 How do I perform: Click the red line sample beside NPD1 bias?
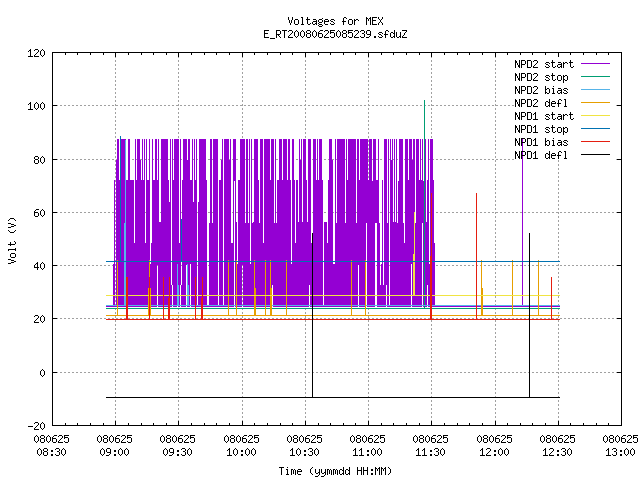click(x=596, y=142)
